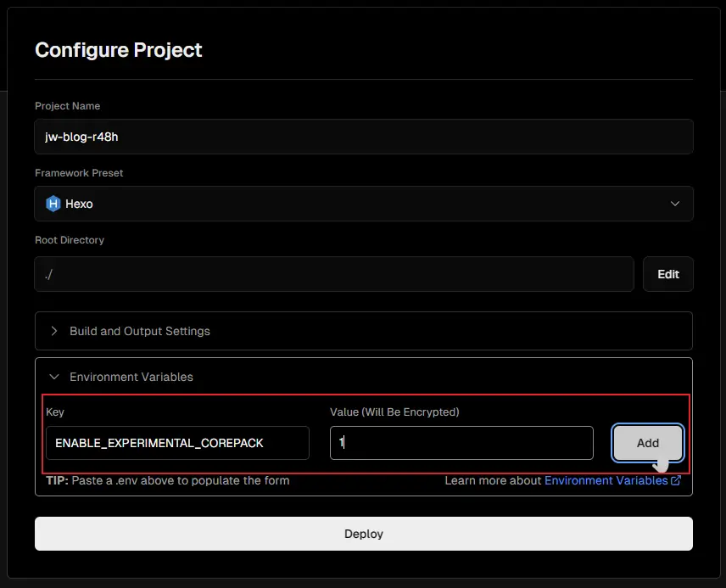Image resolution: width=726 pixels, height=588 pixels.
Task: Click the Hexo logo icon
Action: pos(53,204)
